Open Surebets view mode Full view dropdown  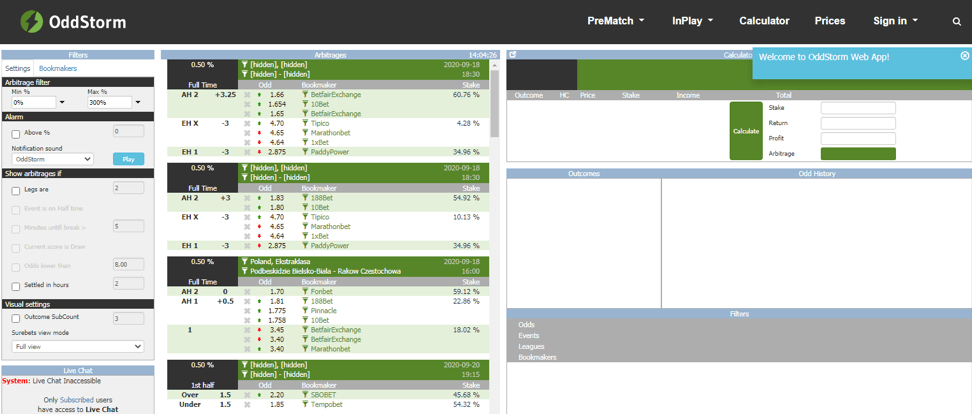point(77,346)
